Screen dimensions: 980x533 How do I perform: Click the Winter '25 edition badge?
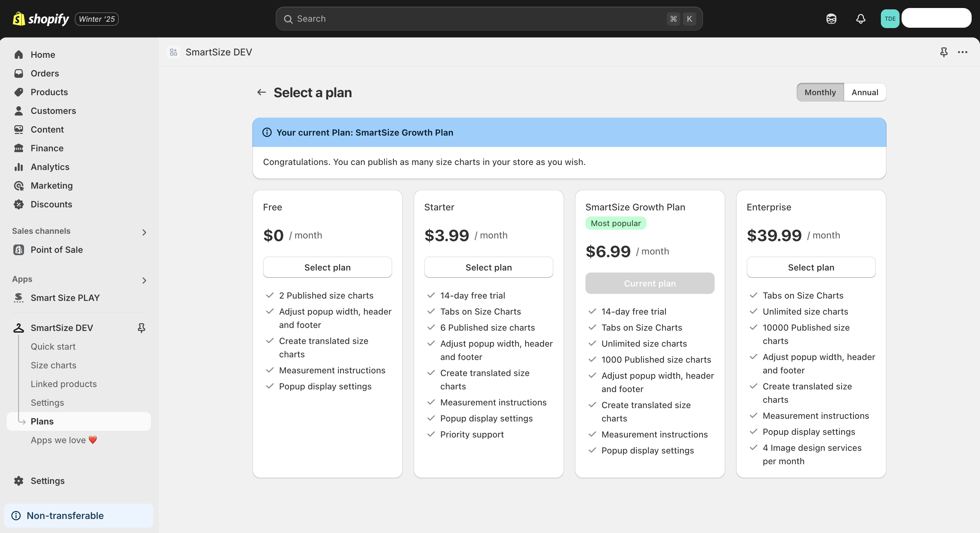96,19
